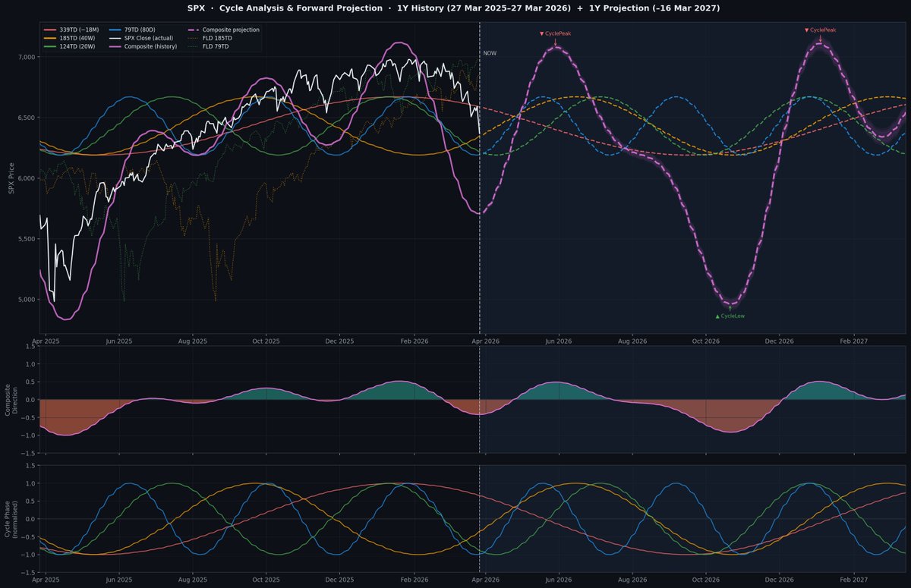Click the 7,000 price tick label
The image size is (911, 588).
click(27, 57)
